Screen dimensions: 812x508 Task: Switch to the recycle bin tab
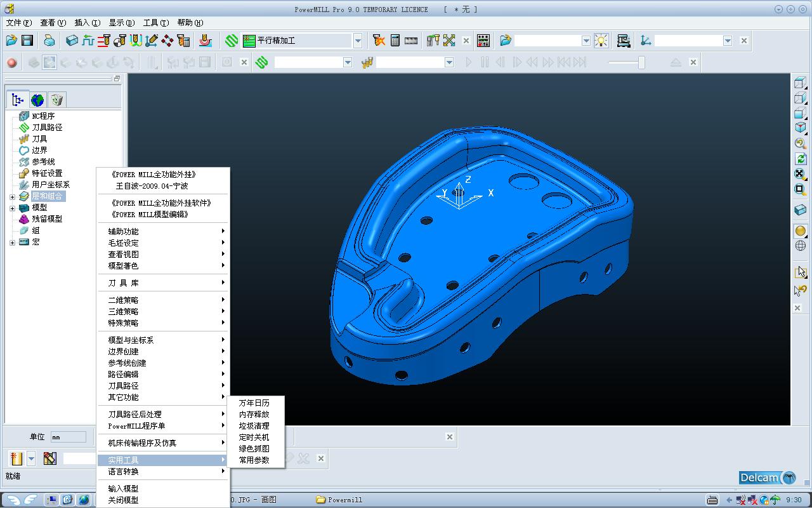point(57,100)
